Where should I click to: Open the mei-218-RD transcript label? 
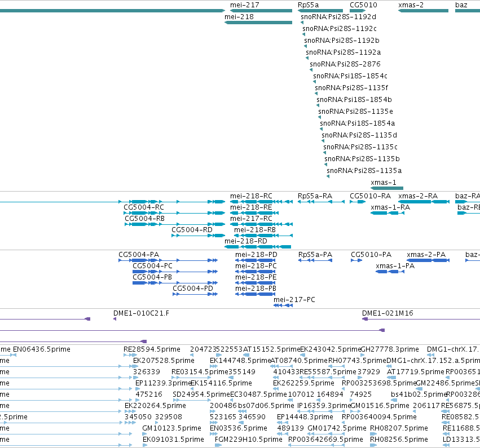246,241
